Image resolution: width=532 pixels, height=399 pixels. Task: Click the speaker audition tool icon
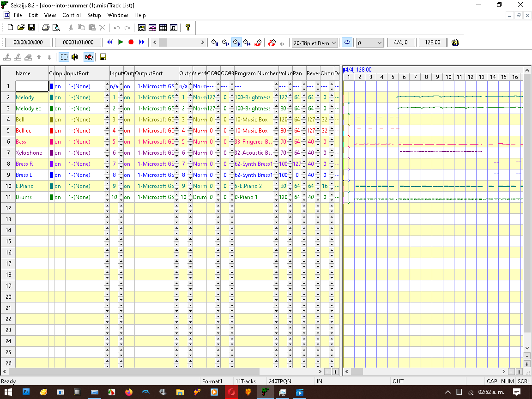point(74,57)
